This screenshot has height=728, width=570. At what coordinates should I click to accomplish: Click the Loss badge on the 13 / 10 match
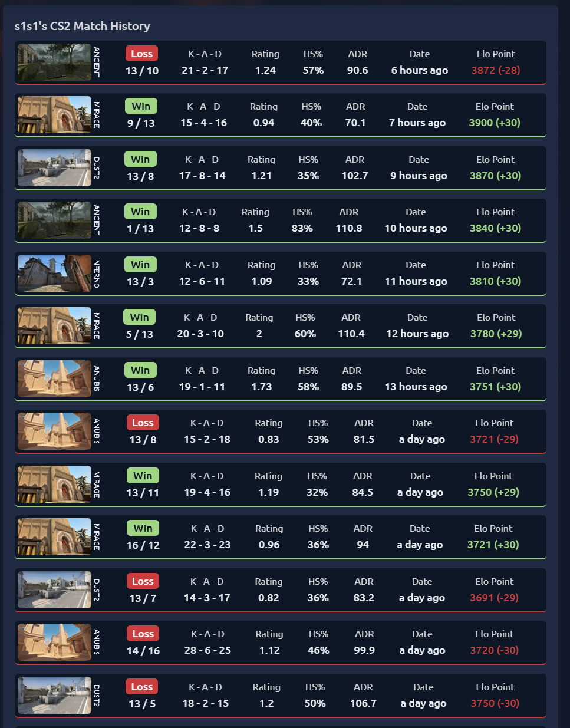[141, 54]
